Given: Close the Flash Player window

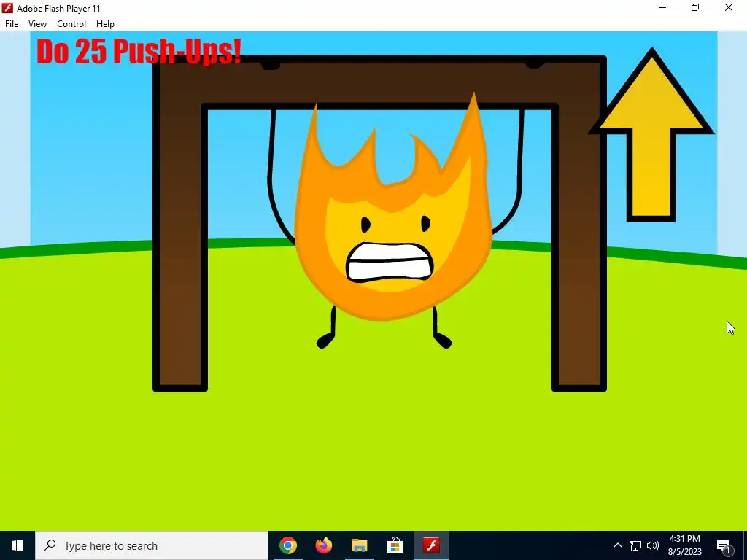Looking at the screenshot, I should [x=729, y=7].
